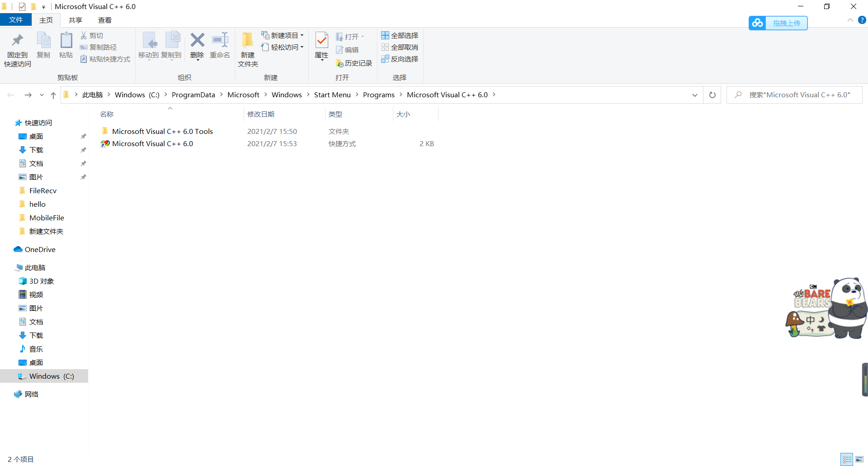Click the 移动到 ribbon icon
The image size is (868, 466).
149,40
